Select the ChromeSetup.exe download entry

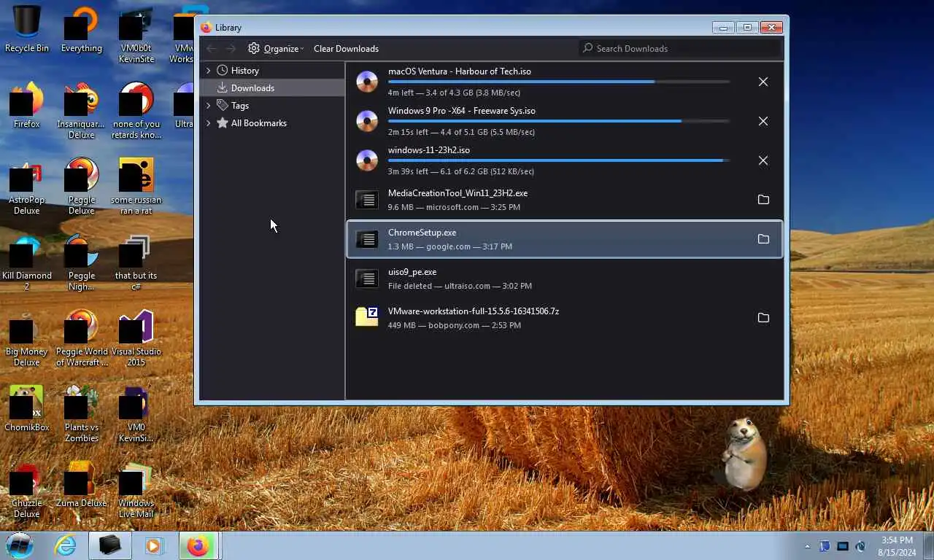564,239
